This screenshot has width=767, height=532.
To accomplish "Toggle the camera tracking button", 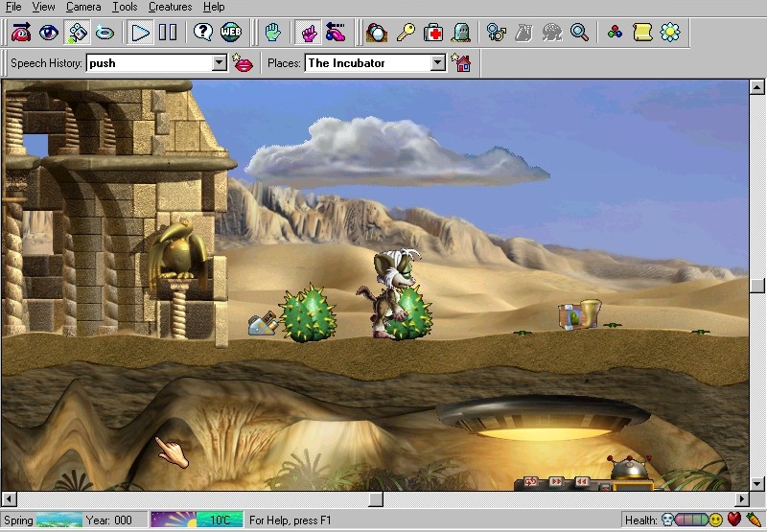I will point(77,33).
